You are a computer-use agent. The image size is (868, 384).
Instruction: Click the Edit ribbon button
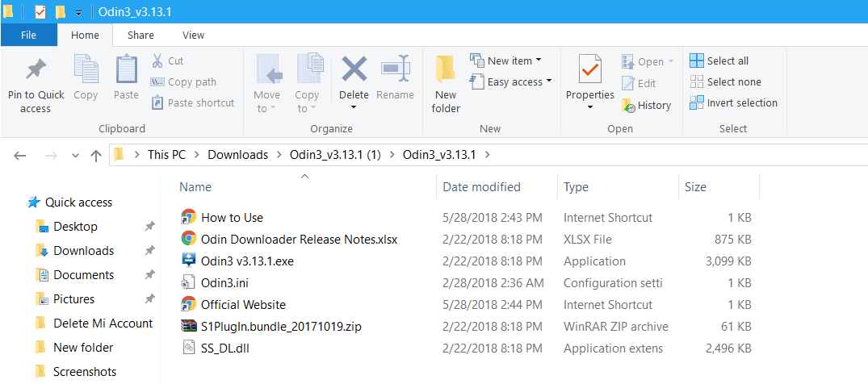tap(639, 83)
